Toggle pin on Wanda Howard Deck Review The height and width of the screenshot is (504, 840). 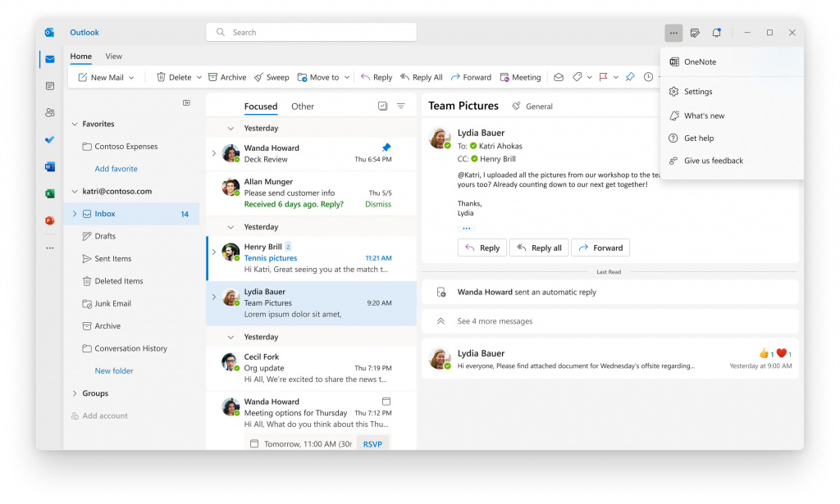pos(386,148)
